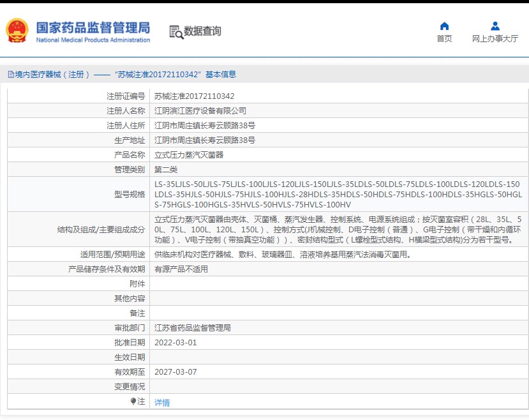Click product name 立式压力蒸汽灭菌器 cell

pyautogui.click(x=339, y=155)
